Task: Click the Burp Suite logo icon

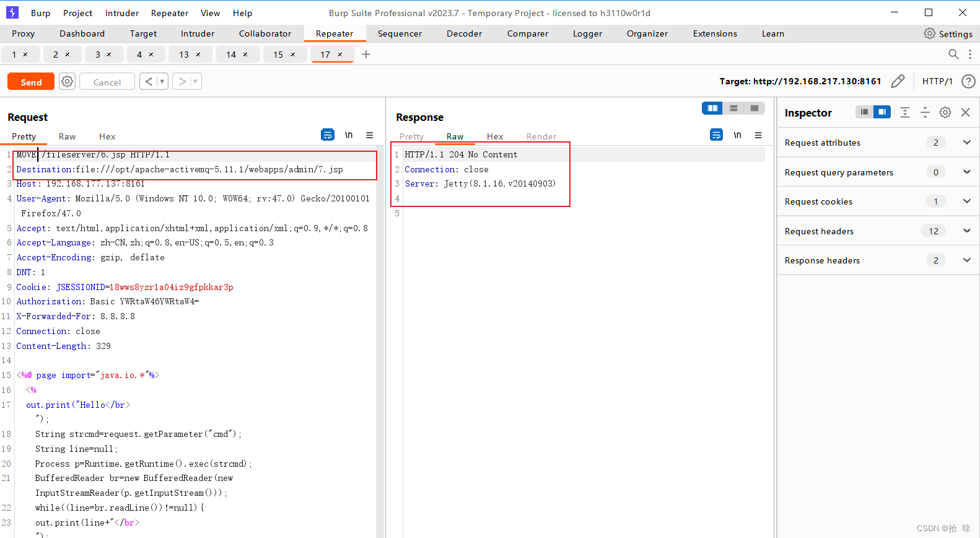Action: (12, 12)
